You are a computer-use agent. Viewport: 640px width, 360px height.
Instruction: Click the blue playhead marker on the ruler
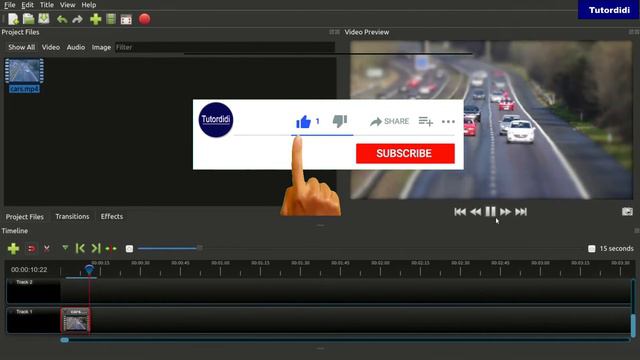(x=89, y=269)
